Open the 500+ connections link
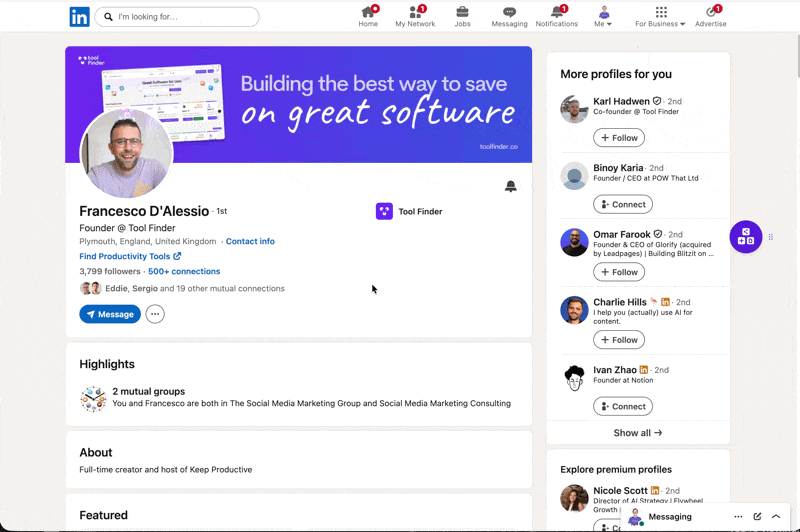 click(184, 271)
